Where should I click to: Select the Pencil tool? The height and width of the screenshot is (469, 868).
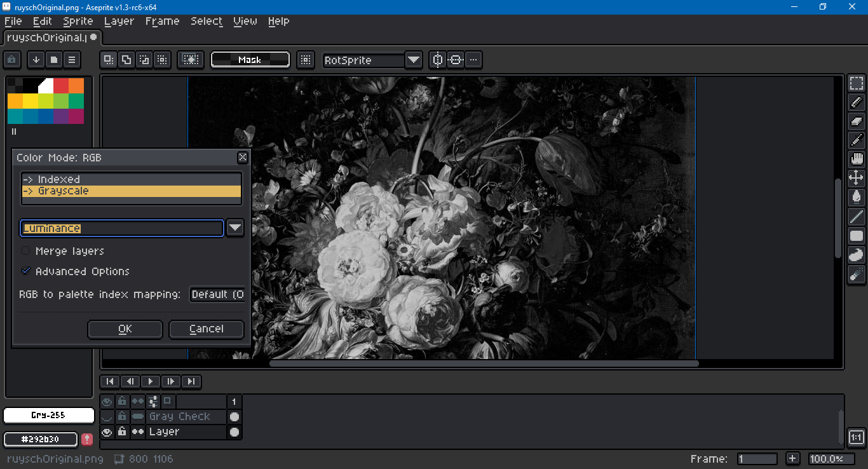[857, 102]
